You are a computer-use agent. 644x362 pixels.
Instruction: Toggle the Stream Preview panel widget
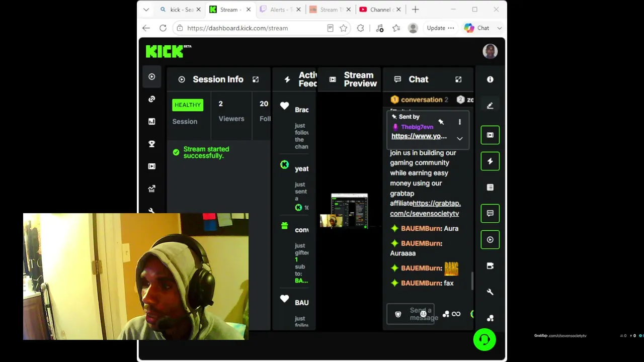[490, 135]
